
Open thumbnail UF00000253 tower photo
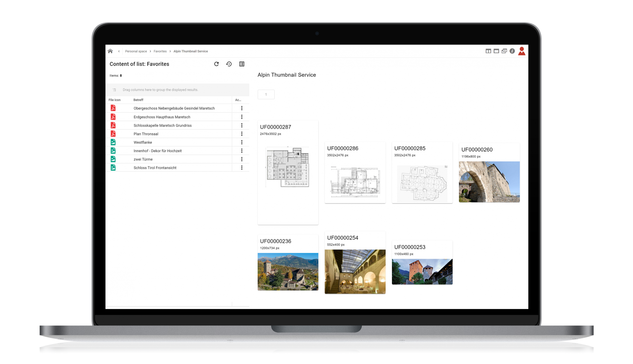coord(422,263)
